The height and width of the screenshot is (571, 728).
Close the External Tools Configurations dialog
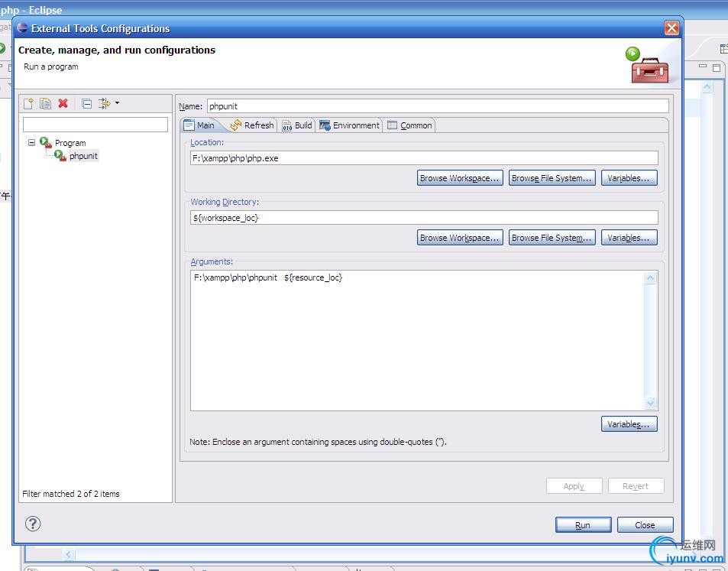[645, 525]
